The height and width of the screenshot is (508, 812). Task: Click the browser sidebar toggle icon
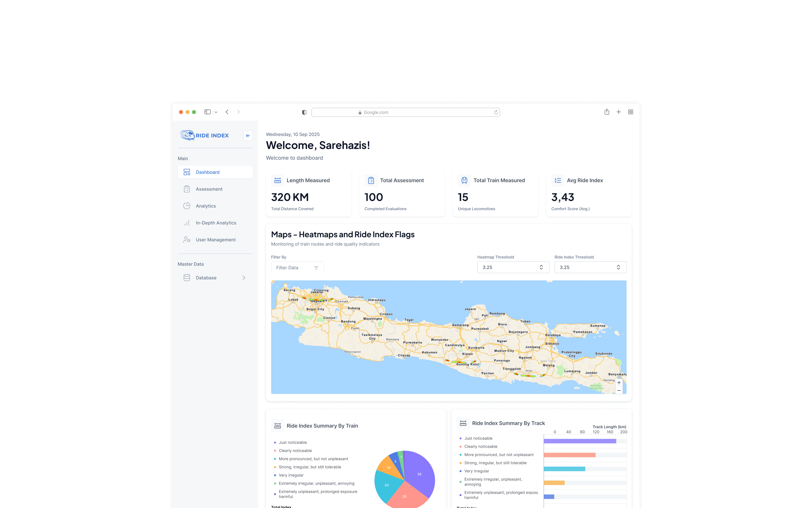click(207, 112)
